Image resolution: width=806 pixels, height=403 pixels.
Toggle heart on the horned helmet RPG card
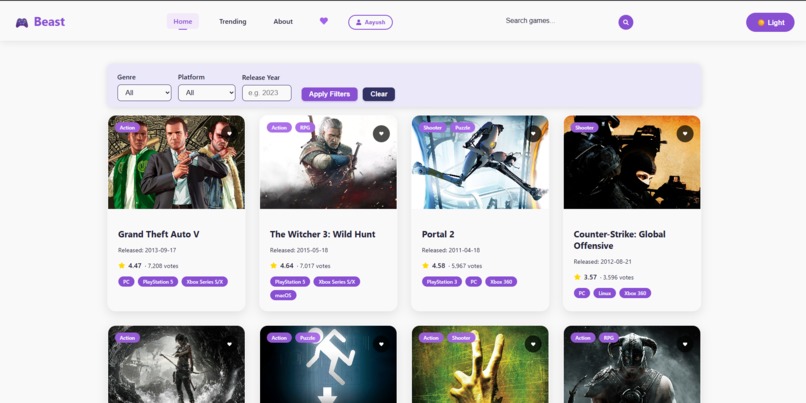tap(685, 344)
